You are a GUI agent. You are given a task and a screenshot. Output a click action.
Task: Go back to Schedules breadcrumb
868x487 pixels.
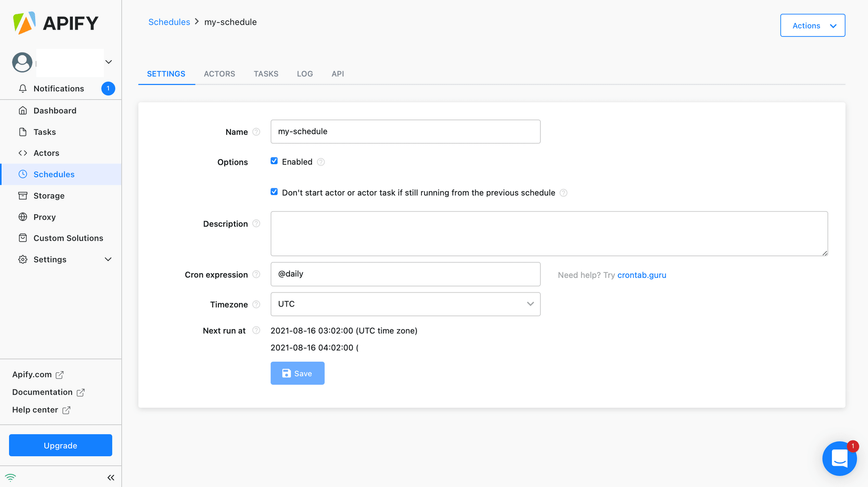pos(169,22)
